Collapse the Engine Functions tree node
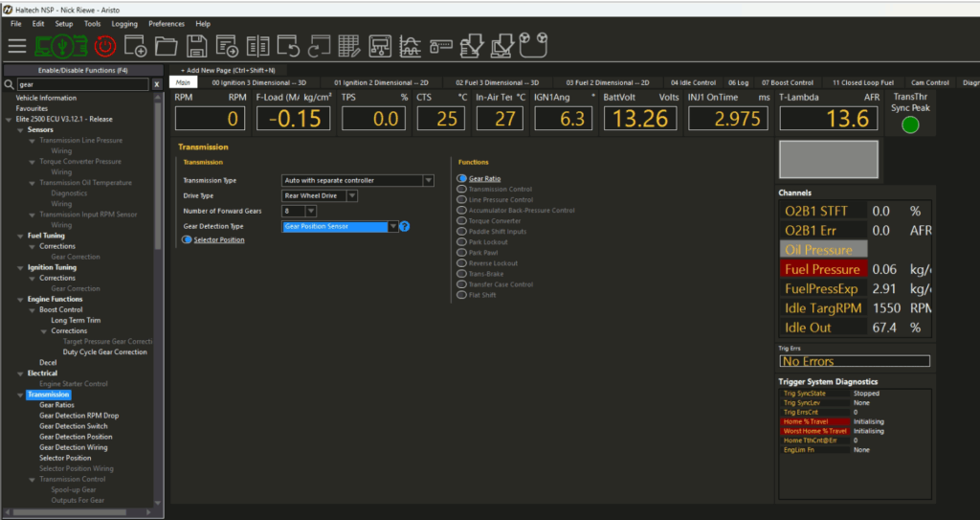This screenshot has height=520, width=980. (21, 299)
